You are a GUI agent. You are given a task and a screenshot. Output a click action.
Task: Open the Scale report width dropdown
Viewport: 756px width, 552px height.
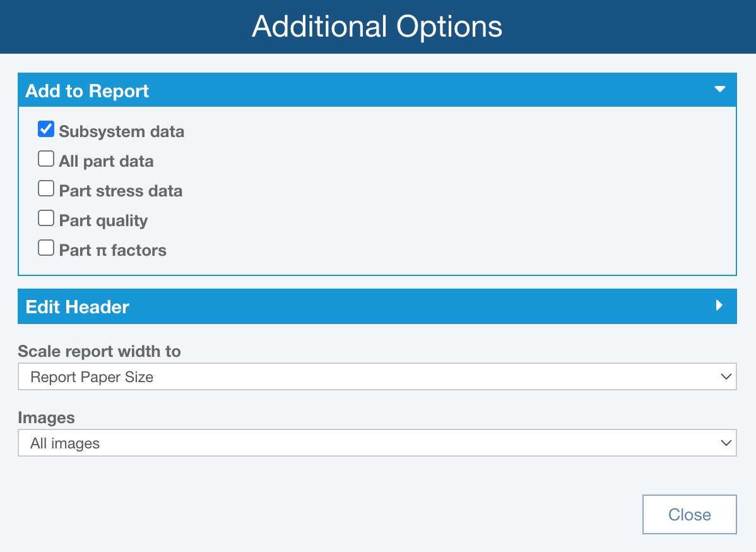(x=376, y=377)
